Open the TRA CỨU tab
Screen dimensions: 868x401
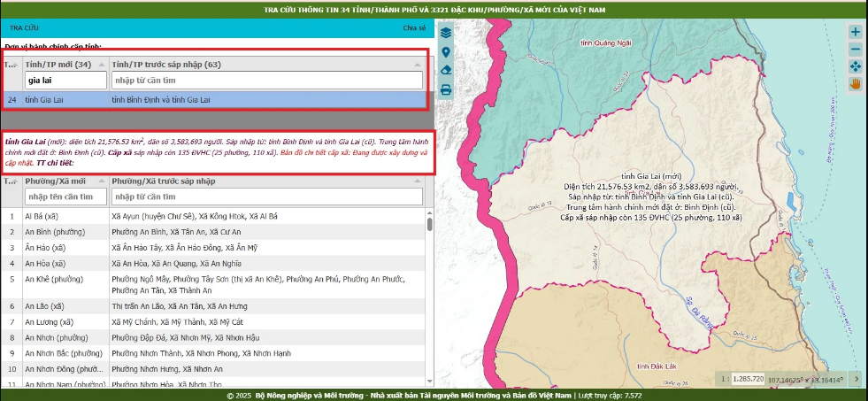pyautogui.click(x=24, y=27)
